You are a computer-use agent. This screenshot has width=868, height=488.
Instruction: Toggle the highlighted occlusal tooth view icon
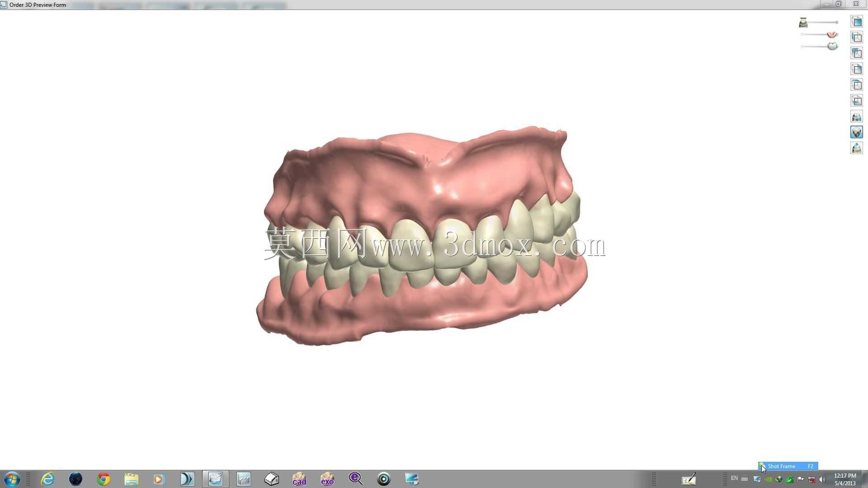coord(856,132)
